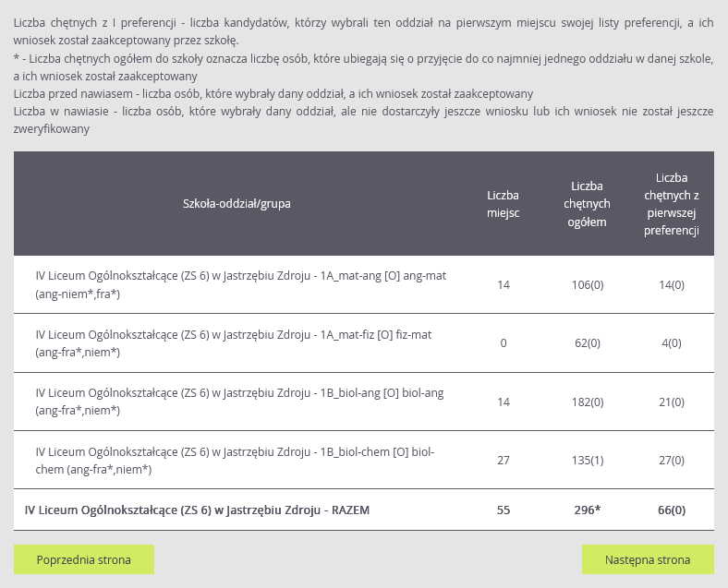Screen dimensions: 728x588
Task: Click the total seats value 55
Action: pyautogui.click(x=504, y=510)
